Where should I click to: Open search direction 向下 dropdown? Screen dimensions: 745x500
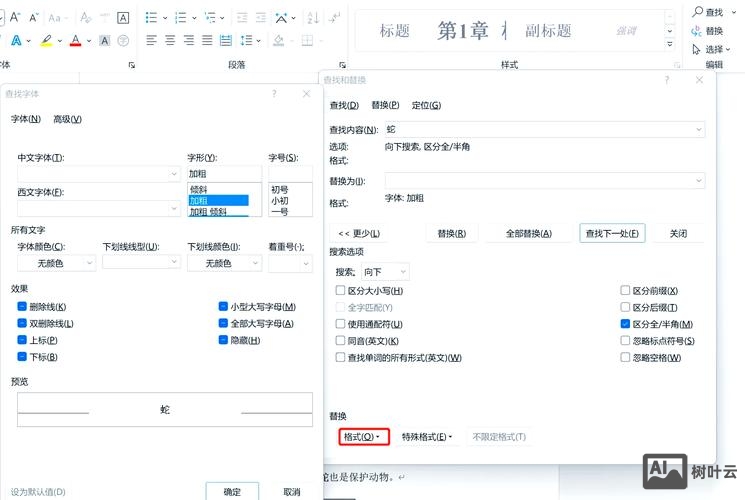pyautogui.click(x=403, y=272)
